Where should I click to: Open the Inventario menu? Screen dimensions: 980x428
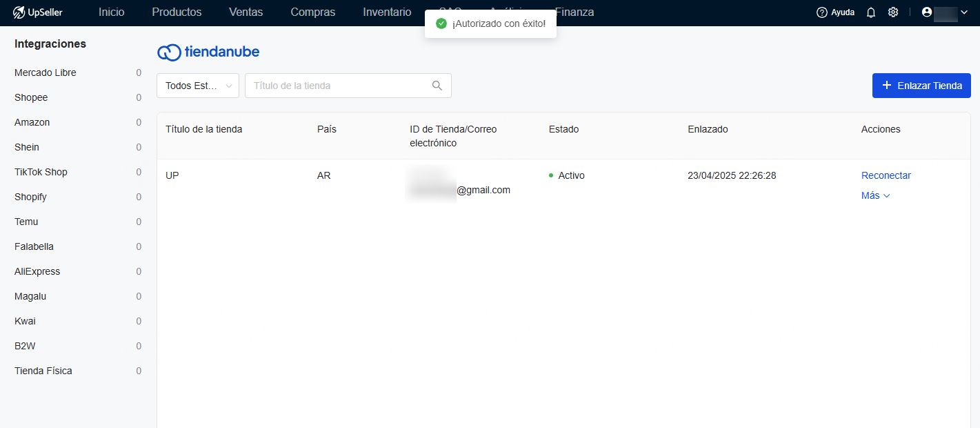(x=387, y=12)
